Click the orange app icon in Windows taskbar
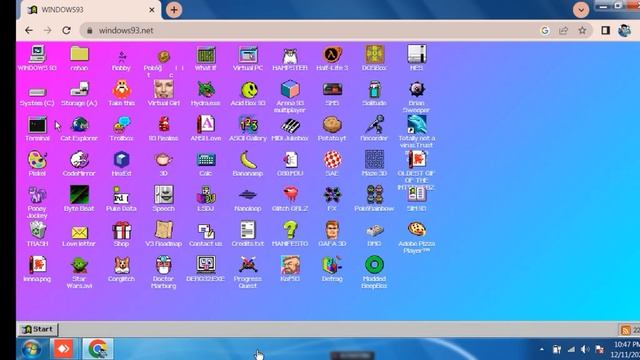 click(x=63, y=349)
